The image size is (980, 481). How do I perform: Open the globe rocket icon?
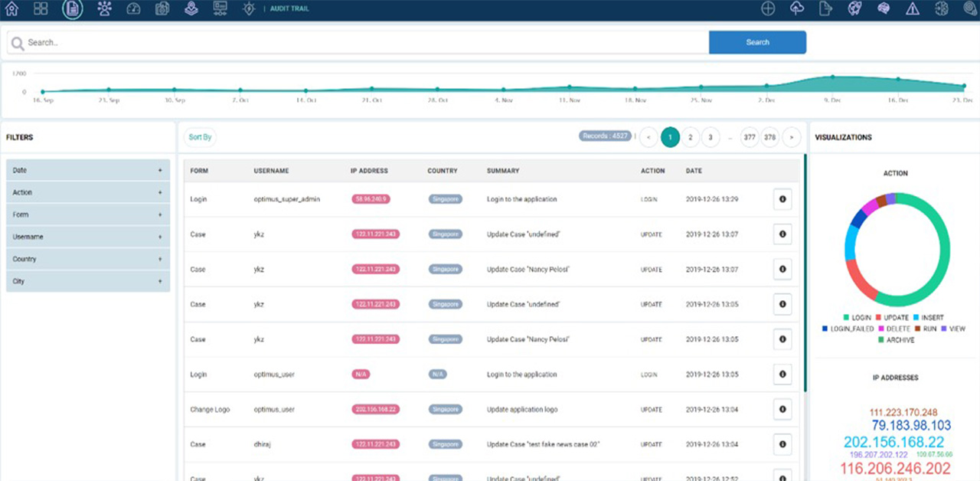point(854,8)
